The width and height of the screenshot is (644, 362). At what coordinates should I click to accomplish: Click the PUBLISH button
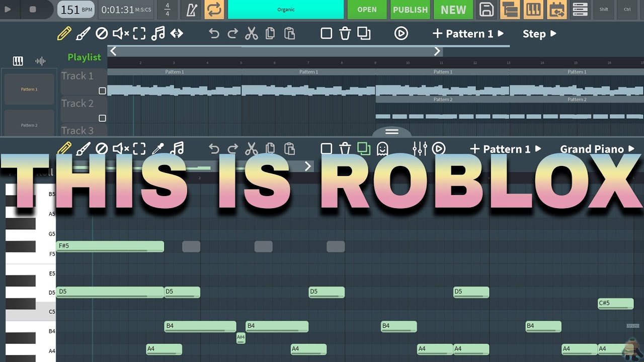pos(410,10)
